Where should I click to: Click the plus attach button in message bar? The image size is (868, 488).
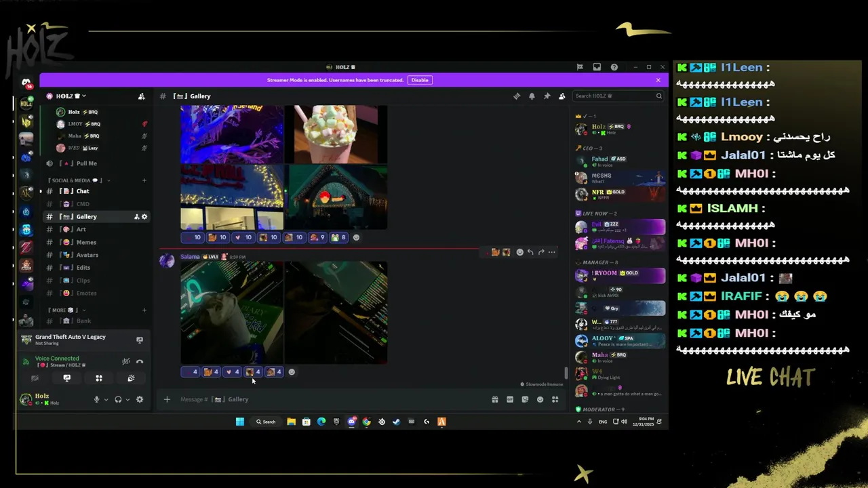[167, 399]
